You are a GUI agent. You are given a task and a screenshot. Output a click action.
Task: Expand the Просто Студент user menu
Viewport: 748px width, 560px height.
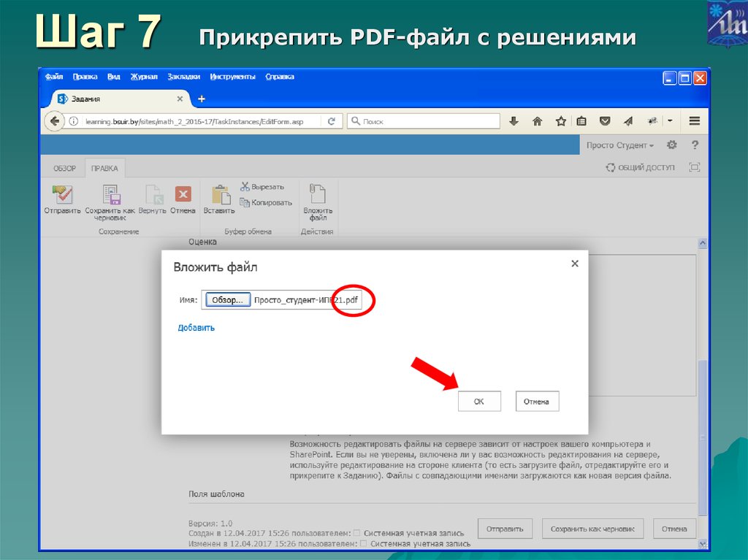pyautogui.click(x=620, y=145)
